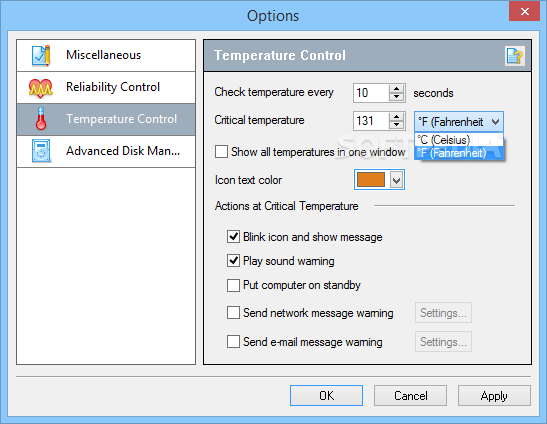Click the Advanced Disk Management disk icon
The image size is (547, 424).
click(x=41, y=151)
